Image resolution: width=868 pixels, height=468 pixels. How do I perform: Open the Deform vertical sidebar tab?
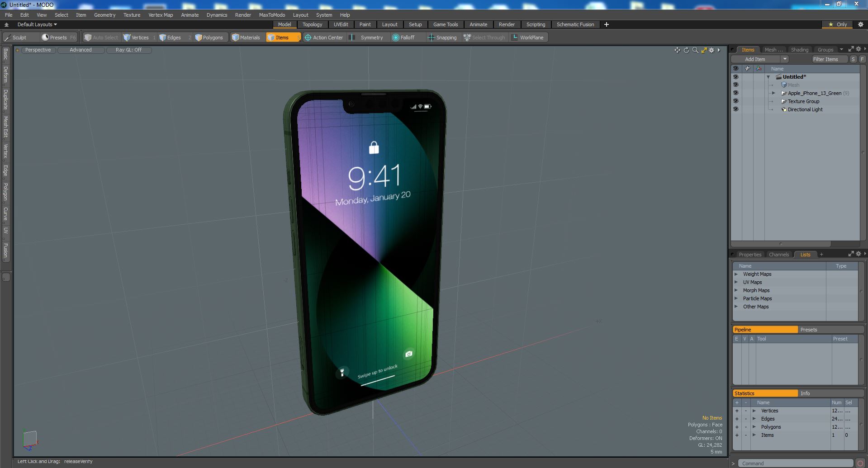[x=5, y=75]
